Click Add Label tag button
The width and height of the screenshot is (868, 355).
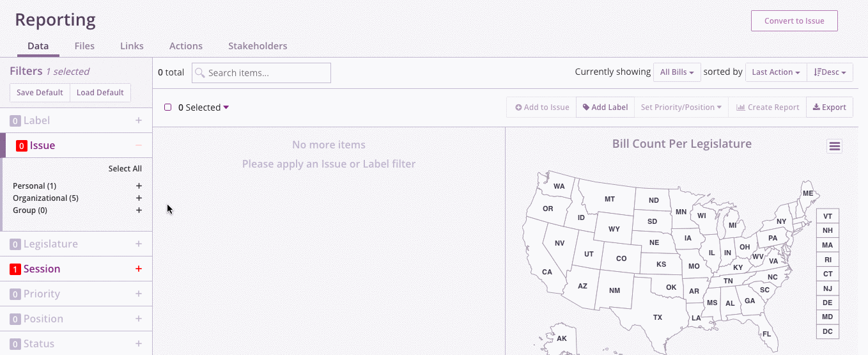point(605,107)
